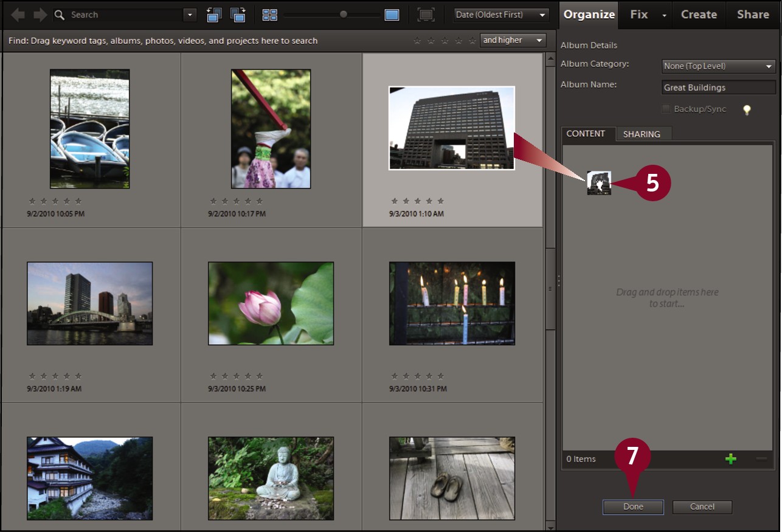Switch to the Share tab
Viewport: 782px width, 532px height.
[753, 15]
